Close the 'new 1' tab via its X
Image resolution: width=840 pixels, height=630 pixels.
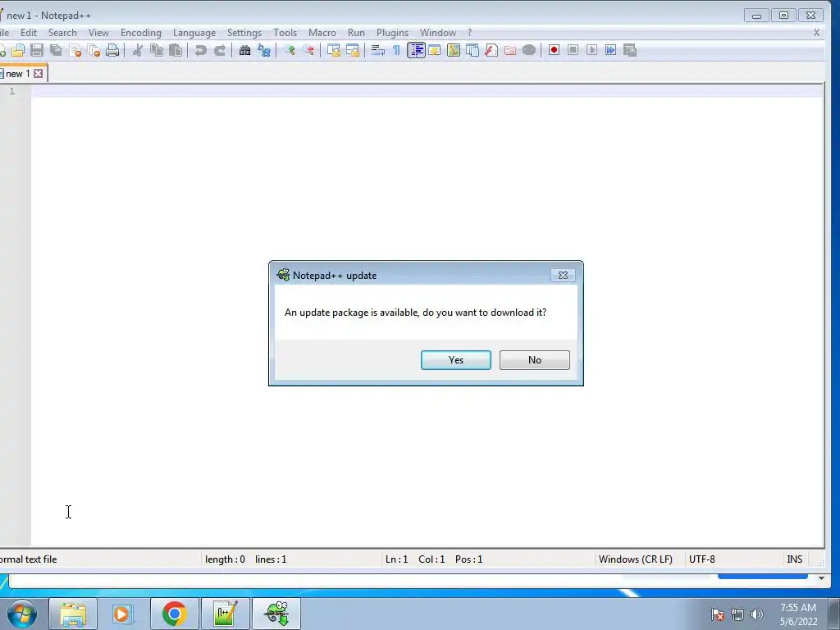click(x=38, y=74)
